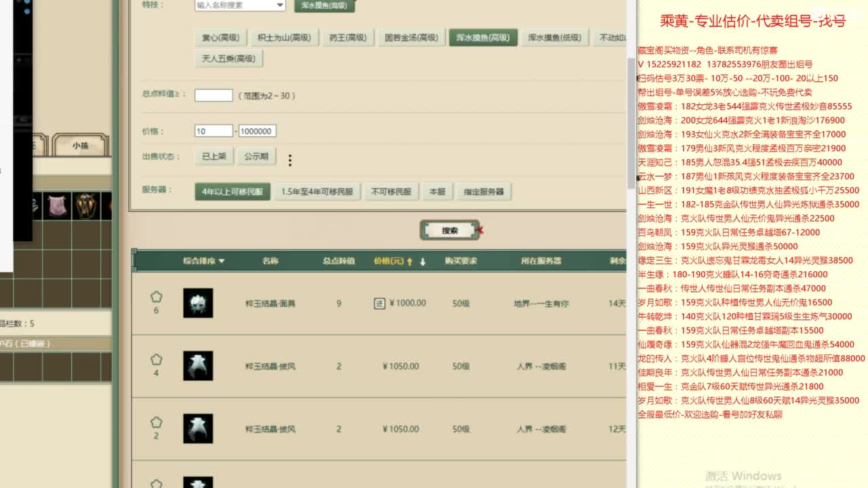Image resolution: width=868 pixels, height=488 pixels.
Task: Deselect the 浑水摸鱼(高级) filter in the list
Action: click(x=483, y=38)
